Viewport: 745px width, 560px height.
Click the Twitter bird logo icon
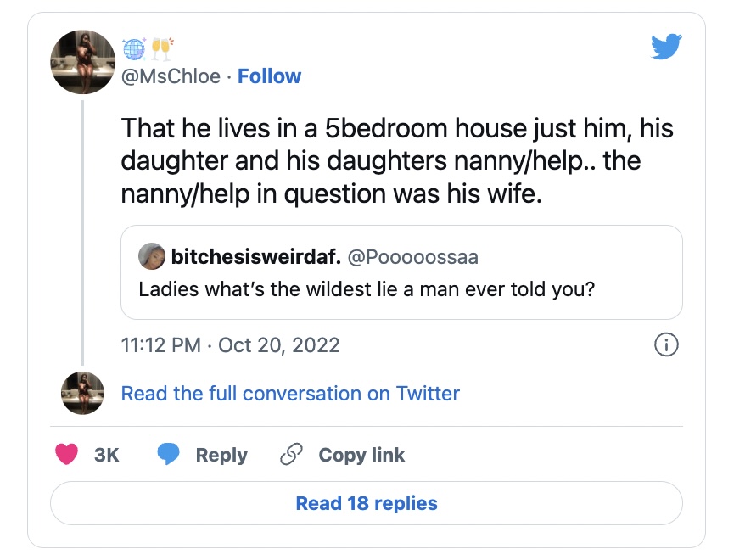(x=666, y=47)
